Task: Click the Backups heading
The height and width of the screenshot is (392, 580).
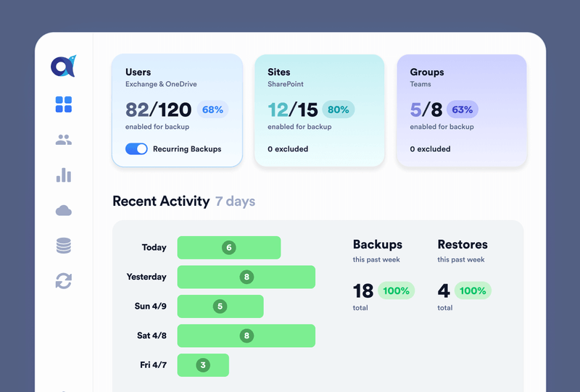Action: 377,244
